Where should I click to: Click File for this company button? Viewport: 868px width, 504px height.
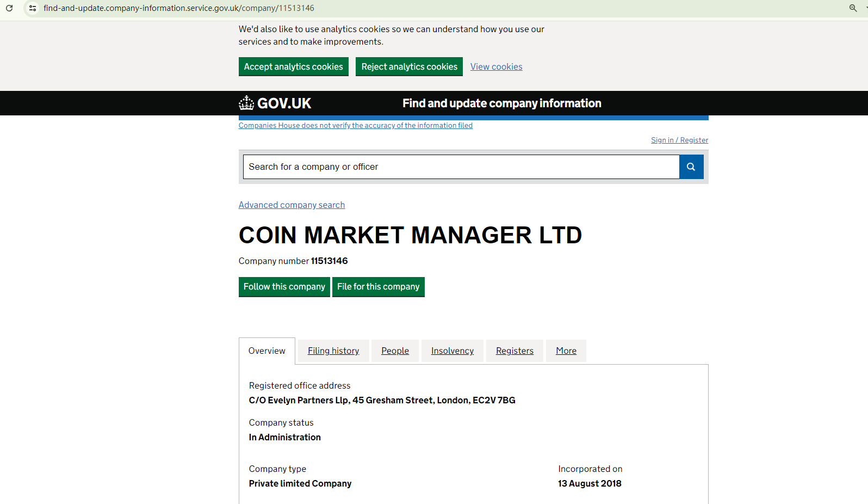(379, 287)
